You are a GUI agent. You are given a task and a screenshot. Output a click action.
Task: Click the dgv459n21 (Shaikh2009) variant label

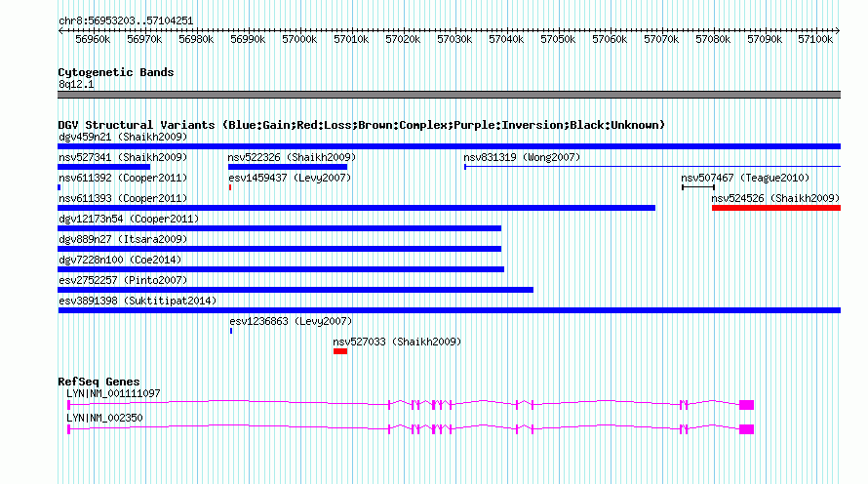pyautogui.click(x=123, y=137)
